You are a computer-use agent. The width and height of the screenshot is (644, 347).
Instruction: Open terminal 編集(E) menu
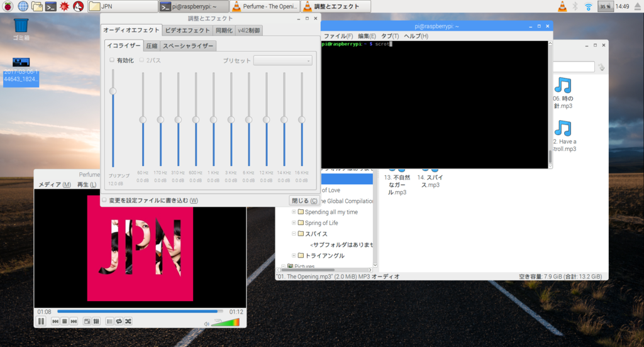click(367, 36)
